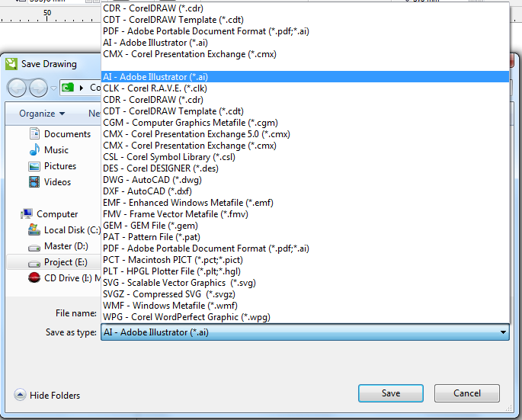Viewport: 522px width, 420px height.
Task: Select CDT - CorelDRAW Template entry below CLK
Action: [x=306, y=111]
